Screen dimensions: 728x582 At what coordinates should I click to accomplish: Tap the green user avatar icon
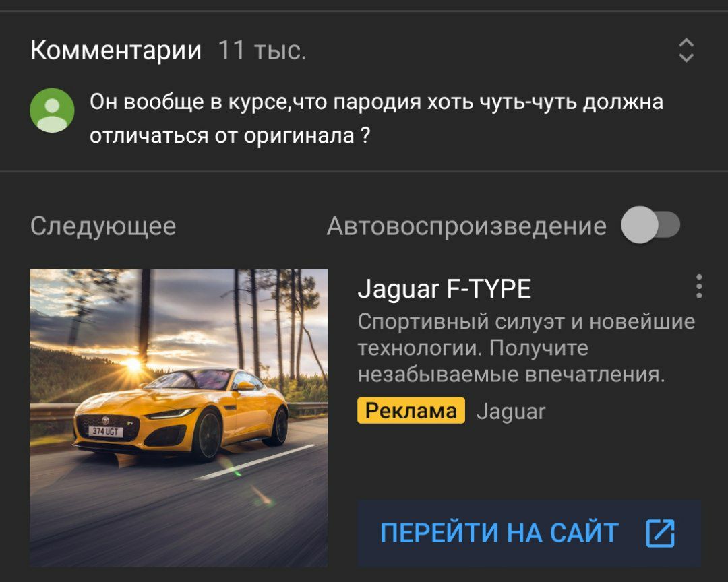(x=52, y=110)
